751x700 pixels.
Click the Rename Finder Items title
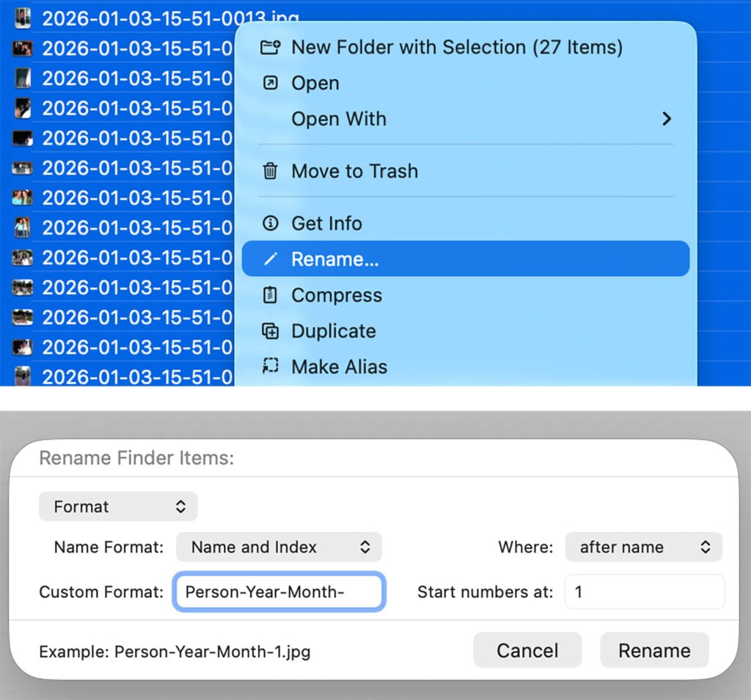(x=136, y=457)
